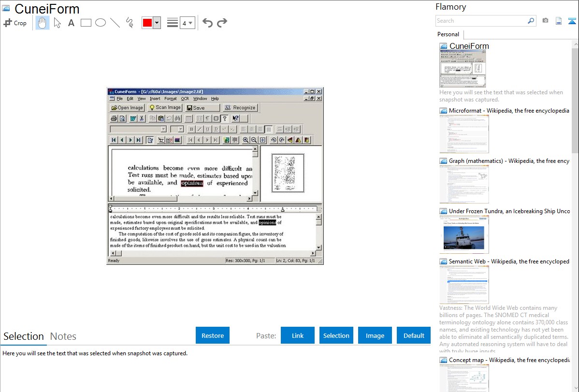This screenshot has height=392, width=579.
Task: Open the Graph (mathematics) snapshot thumbnail
Action: [x=464, y=184]
